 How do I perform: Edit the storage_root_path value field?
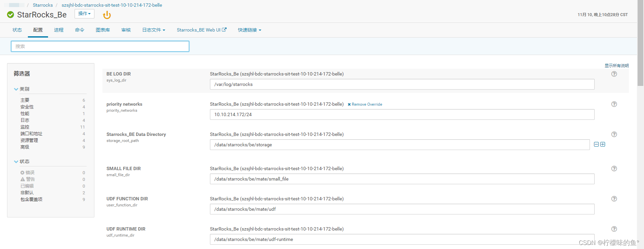click(400, 145)
